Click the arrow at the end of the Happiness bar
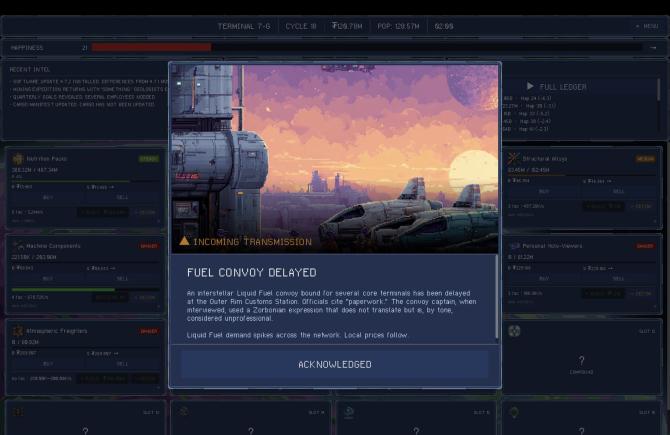This screenshot has width=670, height=435. tap(653, 47)
